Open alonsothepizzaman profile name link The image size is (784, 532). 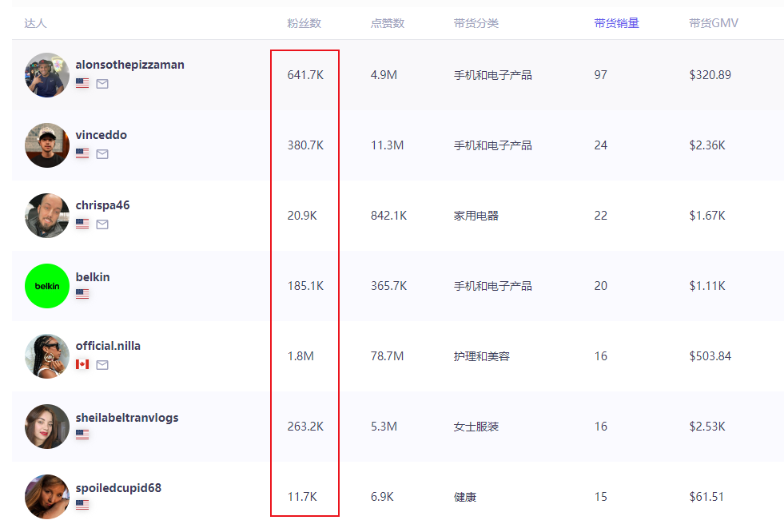pyautogui.click(x=129, y=65)
